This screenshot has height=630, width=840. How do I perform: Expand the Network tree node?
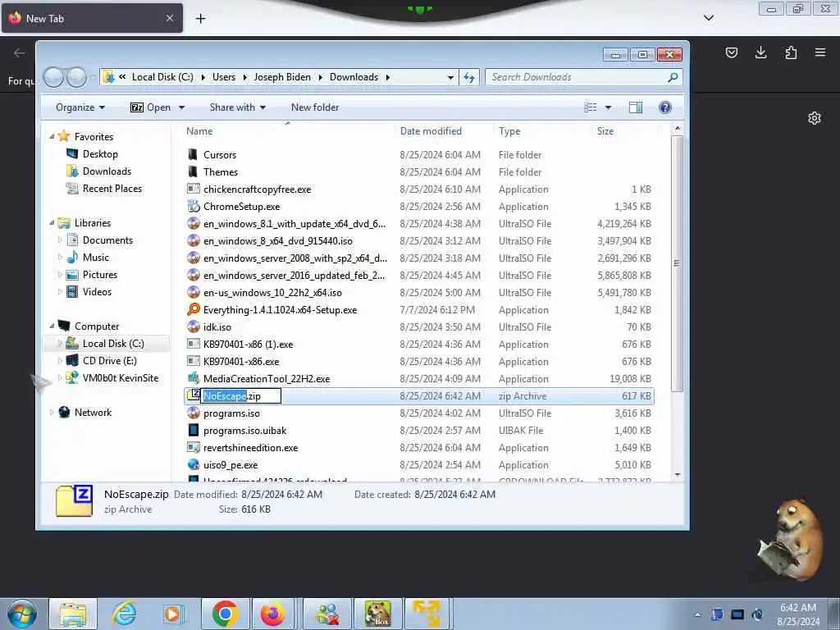(x=52, y=413)
